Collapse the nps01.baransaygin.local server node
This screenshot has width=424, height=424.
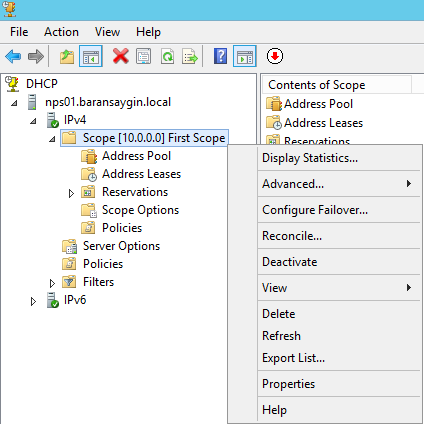pyautogui.click(x=14, y=103)
